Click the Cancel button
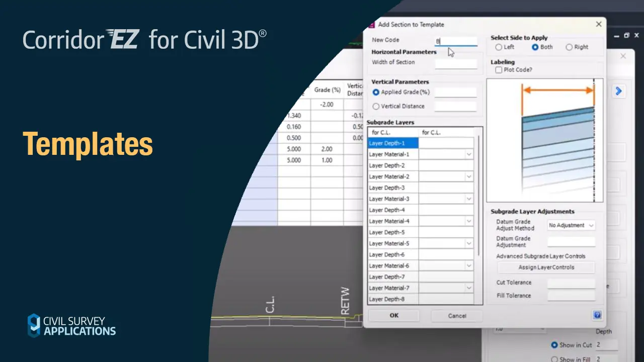Viewport: 644px width, 362px height. tap(457, 316)
